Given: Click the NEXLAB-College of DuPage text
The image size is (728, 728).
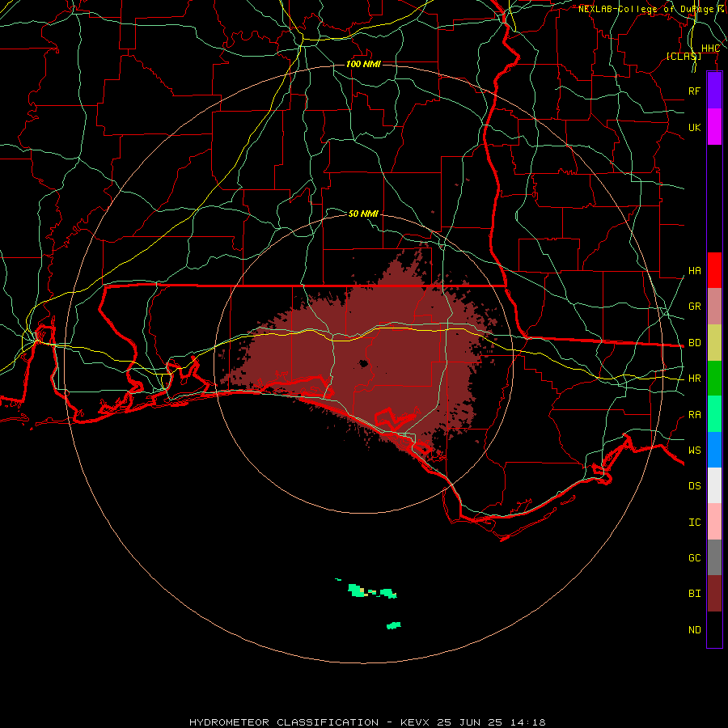Looking at the screenshot, I should tap(645, 9).
